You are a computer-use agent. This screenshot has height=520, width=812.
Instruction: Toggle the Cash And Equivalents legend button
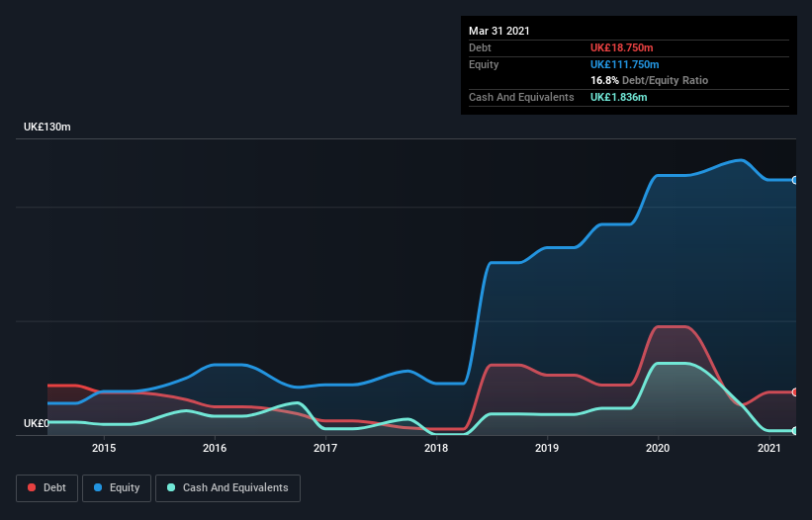point(227,488)
